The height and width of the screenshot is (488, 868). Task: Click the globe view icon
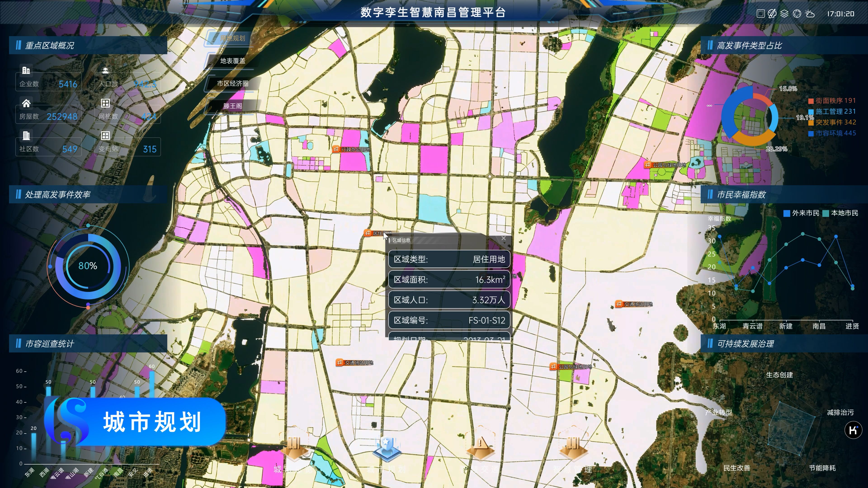(x=797, y=14)
